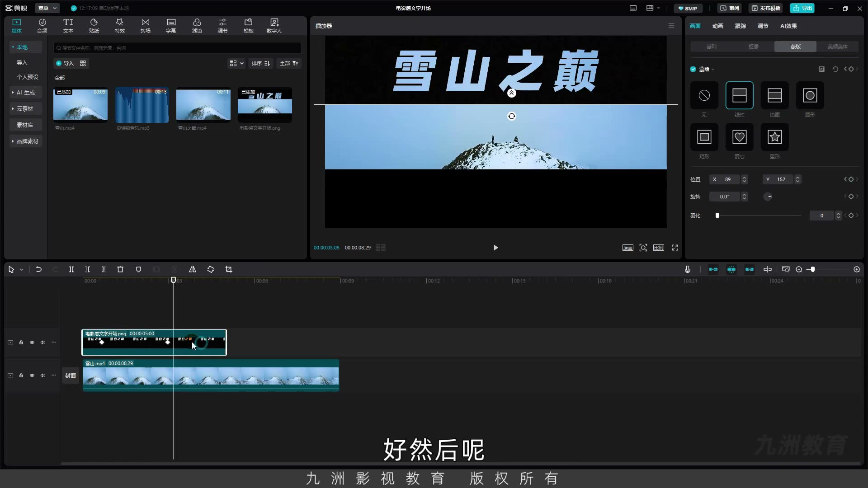This screenshot has width=868, height=488.
Task: Click the split clip tool
Action: click(x=71, y=269)
